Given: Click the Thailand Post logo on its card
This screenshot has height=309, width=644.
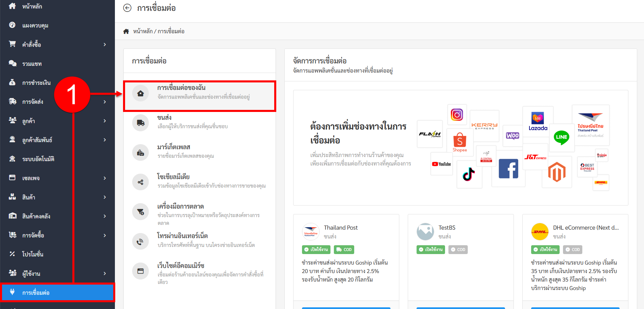Looking at the screenshot, I should (x=310, y=232).
